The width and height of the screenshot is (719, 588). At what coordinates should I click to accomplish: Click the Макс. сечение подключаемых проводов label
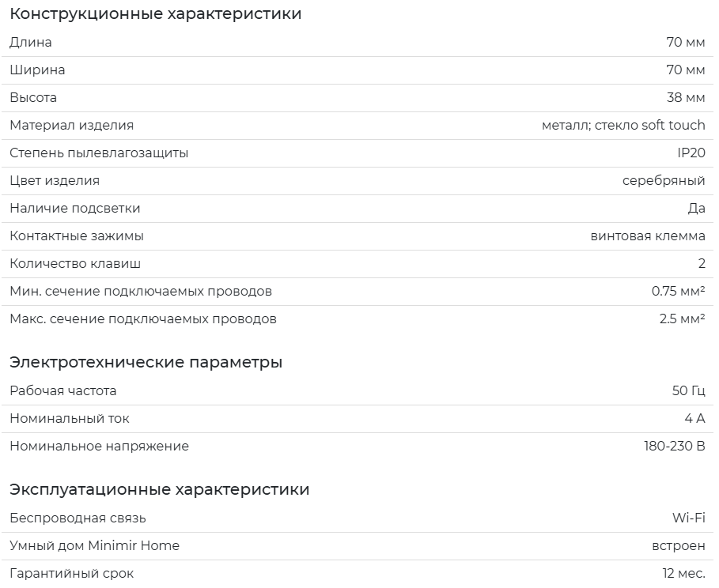coord(143,319)
